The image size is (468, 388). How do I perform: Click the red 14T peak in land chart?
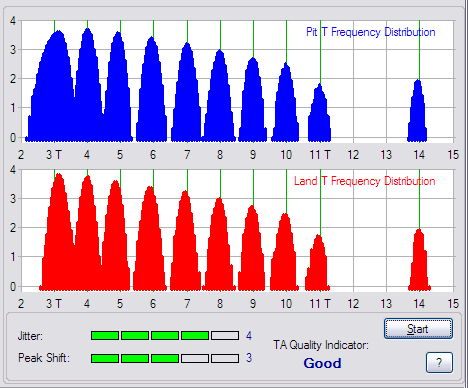click(x=419, y=260)
